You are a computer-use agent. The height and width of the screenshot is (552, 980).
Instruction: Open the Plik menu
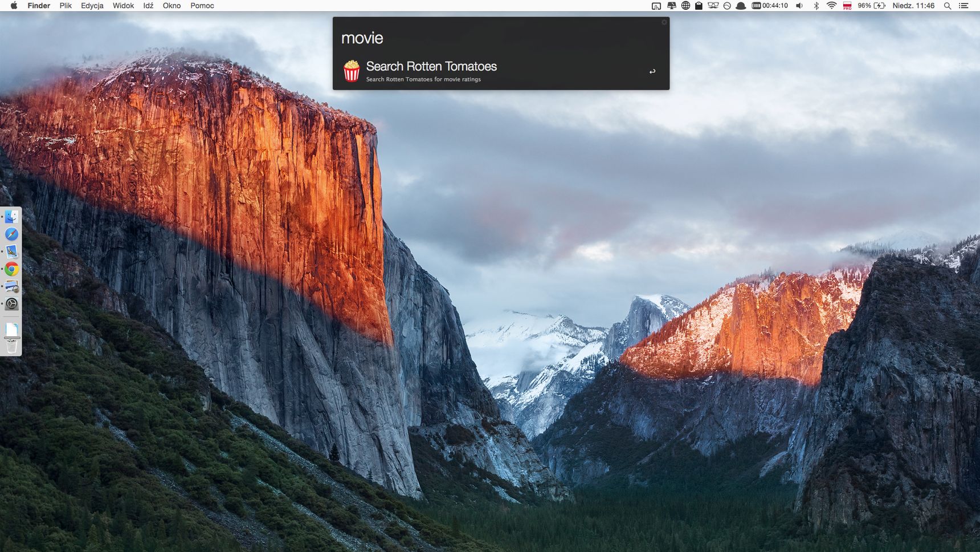[x=66, y=6]
